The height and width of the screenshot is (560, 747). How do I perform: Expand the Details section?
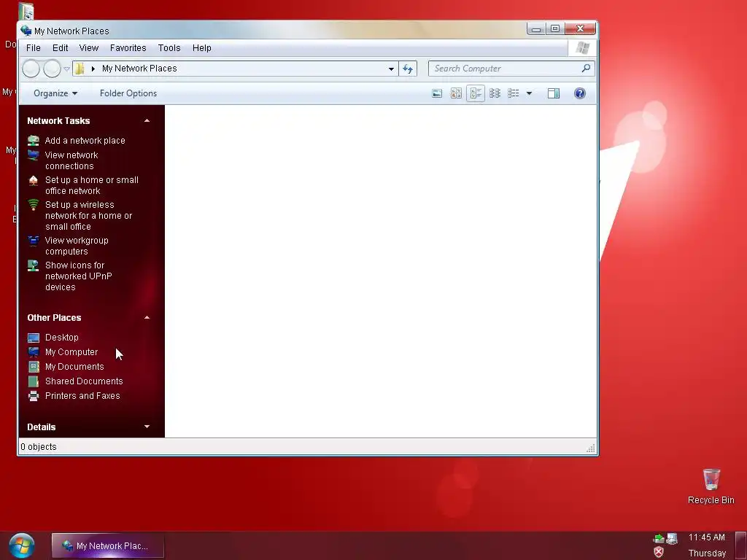pos(147,427)
